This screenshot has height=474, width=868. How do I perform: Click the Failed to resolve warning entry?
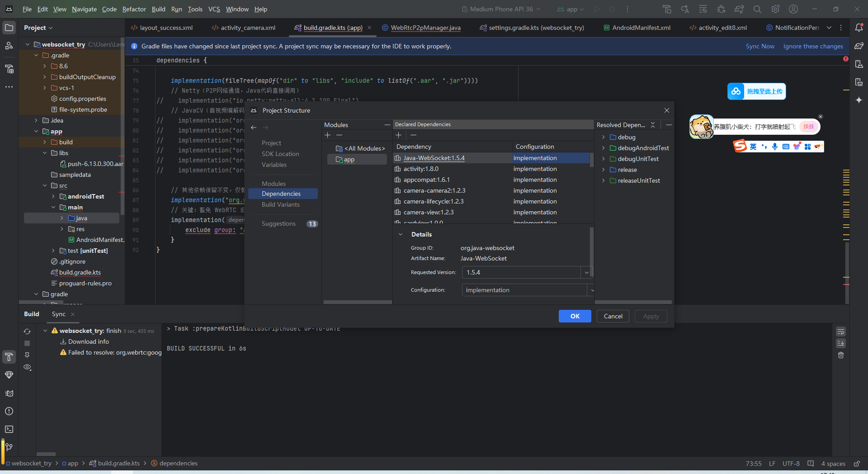tap(110, 352)
